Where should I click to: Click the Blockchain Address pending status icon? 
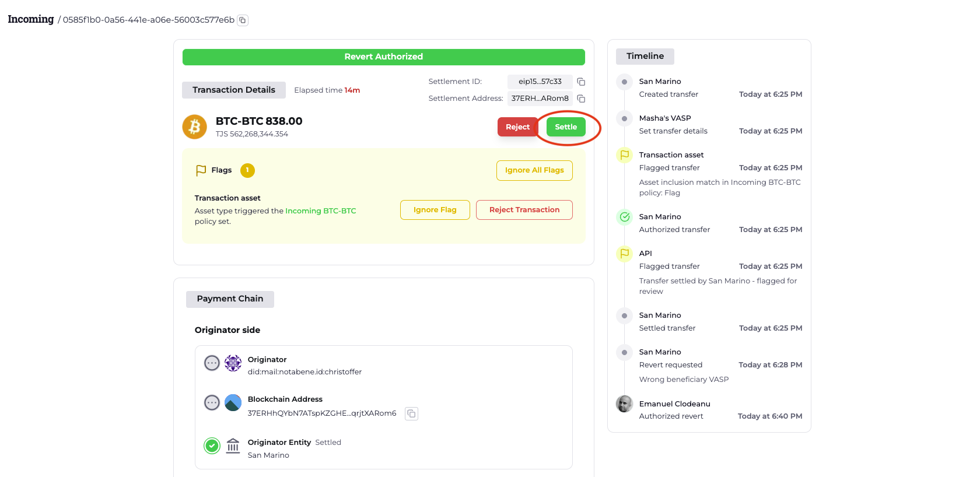tap(212, 402)
